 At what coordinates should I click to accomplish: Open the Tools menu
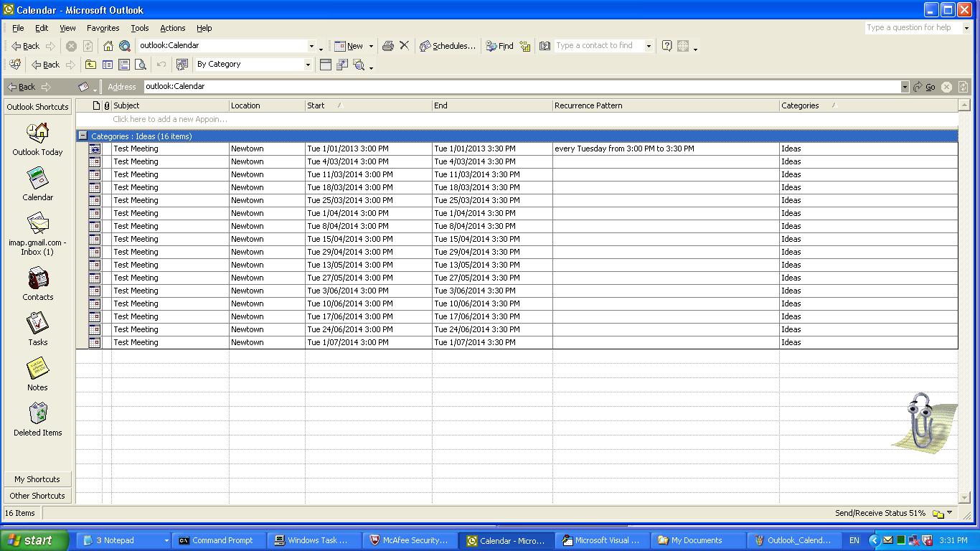pos(139,28)
